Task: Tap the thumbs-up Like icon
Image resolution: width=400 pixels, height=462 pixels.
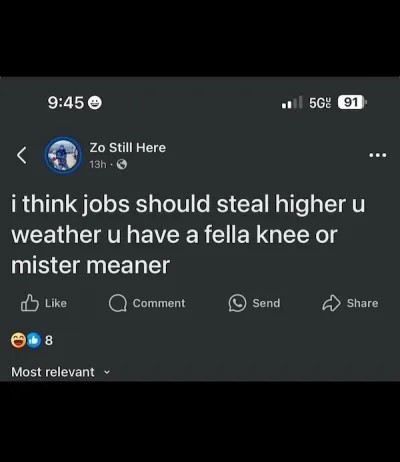Action: tap(30, 303)
